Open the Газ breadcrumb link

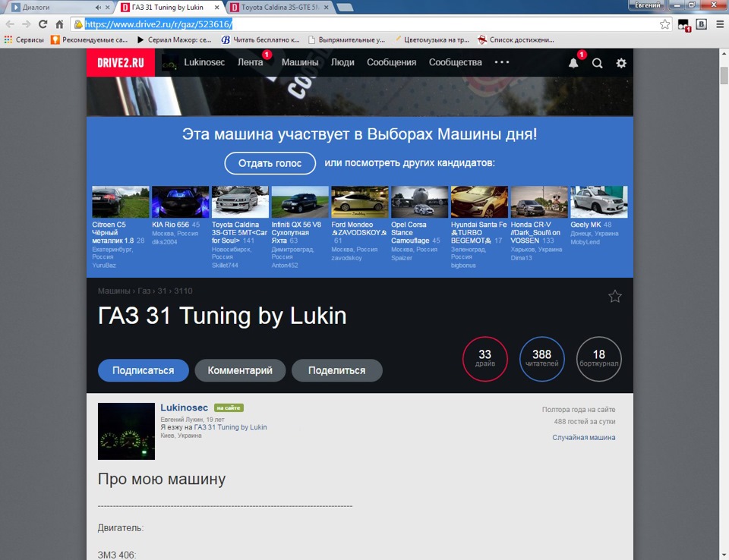[144, 291]
